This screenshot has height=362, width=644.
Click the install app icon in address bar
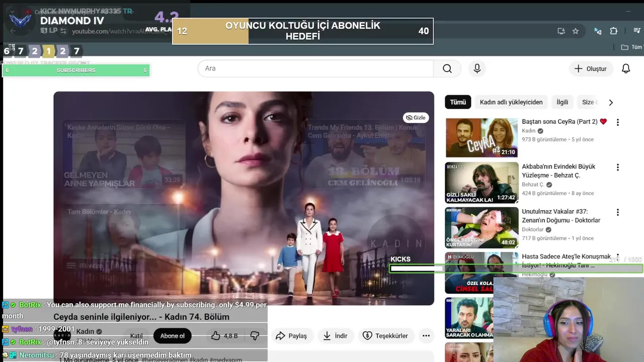tap(561, 31)
